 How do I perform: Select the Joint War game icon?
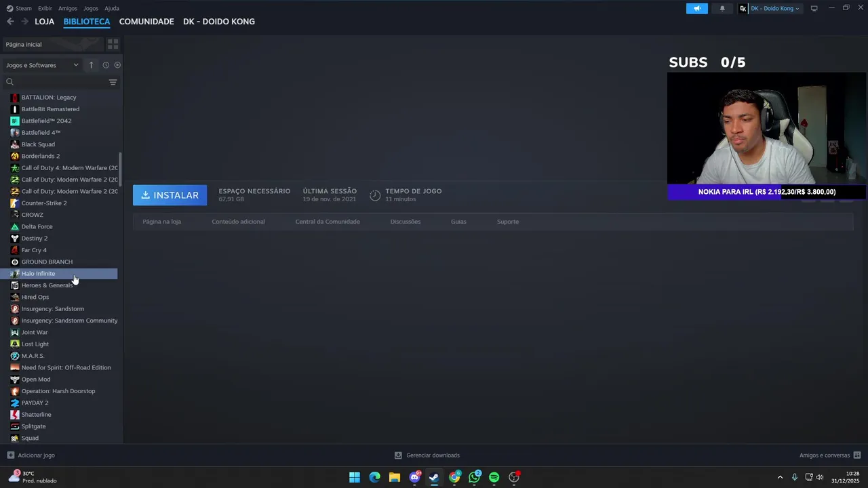coord(15,332)
